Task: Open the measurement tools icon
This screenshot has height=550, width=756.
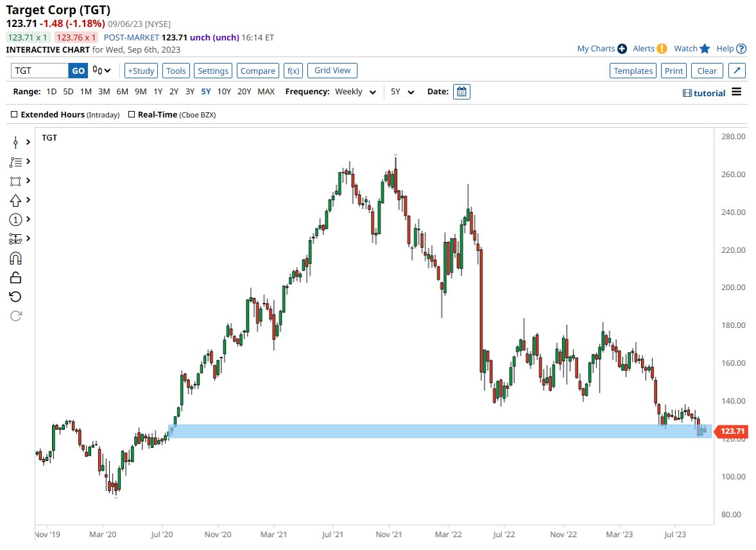Action: coord(15,239)
